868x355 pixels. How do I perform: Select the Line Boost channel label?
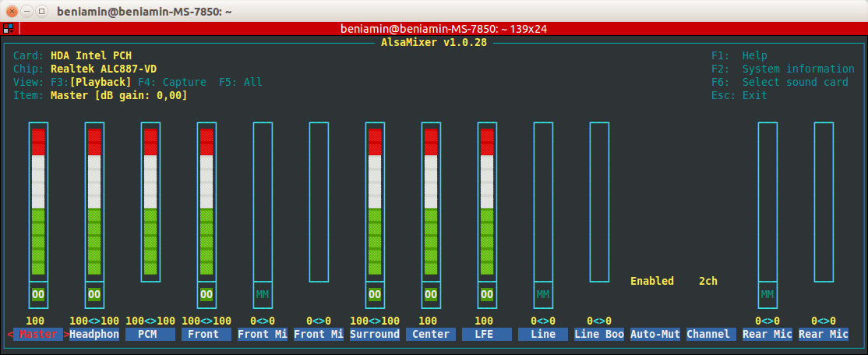pyautogui.click(x=599, y=334)
